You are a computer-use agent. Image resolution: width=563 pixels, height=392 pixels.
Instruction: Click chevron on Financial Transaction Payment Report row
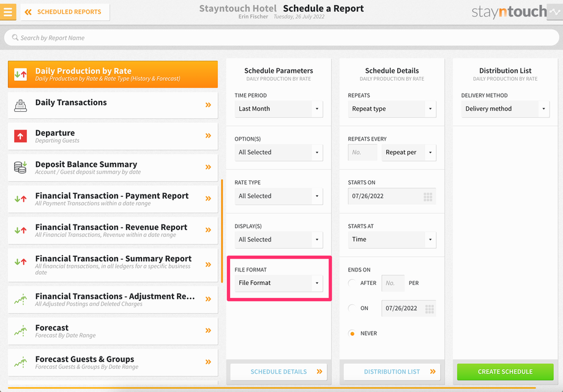point(208,199)
